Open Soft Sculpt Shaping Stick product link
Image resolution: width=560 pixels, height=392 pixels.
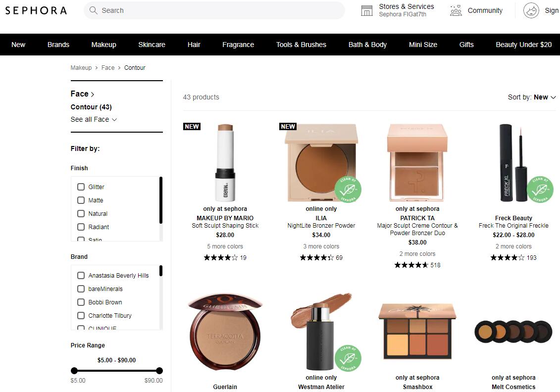pyautogui.click(x=225, y=226)
